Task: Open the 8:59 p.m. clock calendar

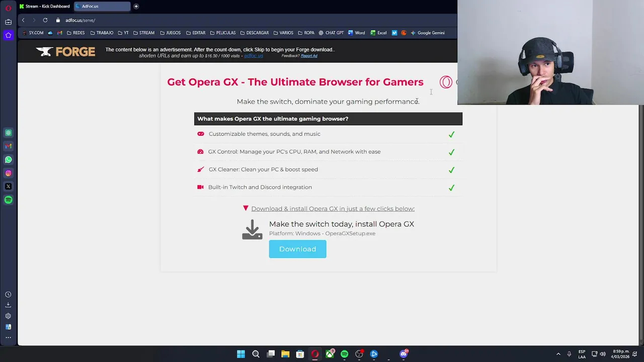Action: [x=620, y=354]
